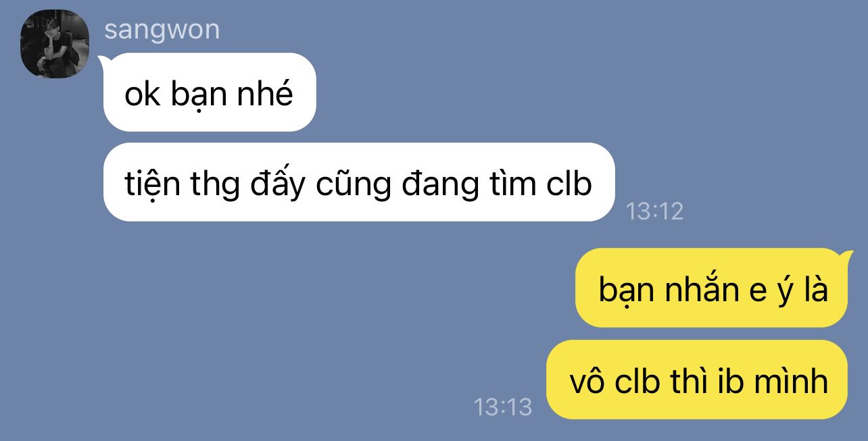The image size is (868, 441).
Task: Select the yellow "bạn nhắn e ý là" bubble
Action: pos(712,288)
